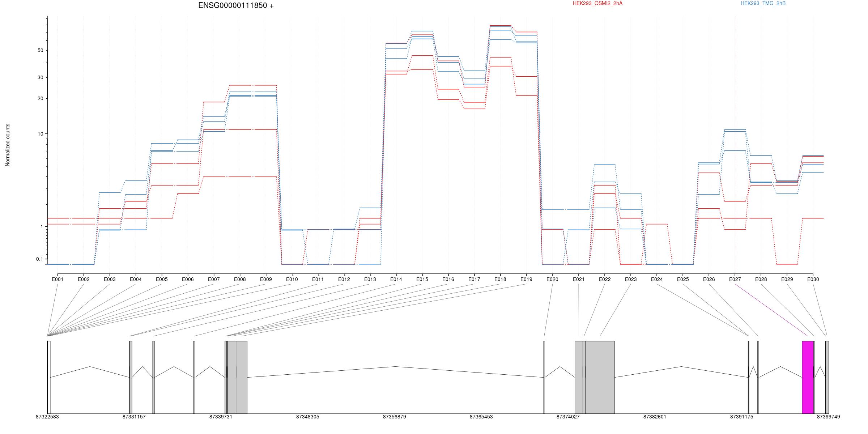
Task: Click y-axis tick label 1
Action: point(42,226)
